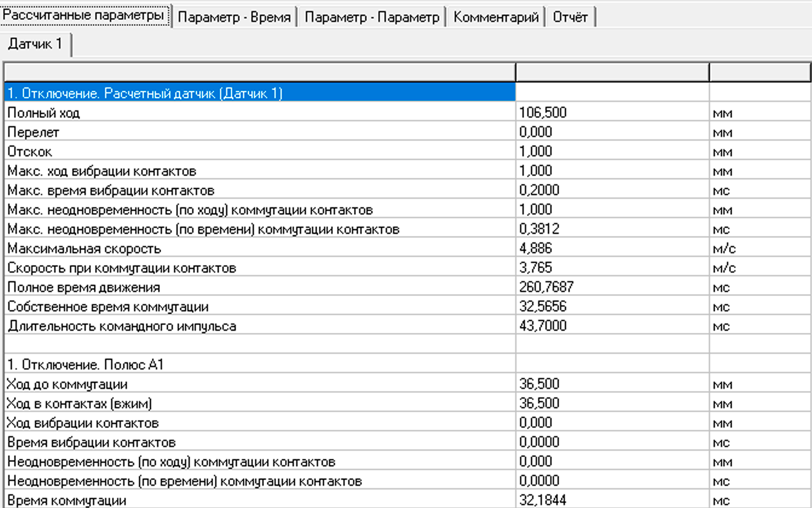Click the value 32,5656
The width and height of the screenshot is (812, 508).
[543, 306]
